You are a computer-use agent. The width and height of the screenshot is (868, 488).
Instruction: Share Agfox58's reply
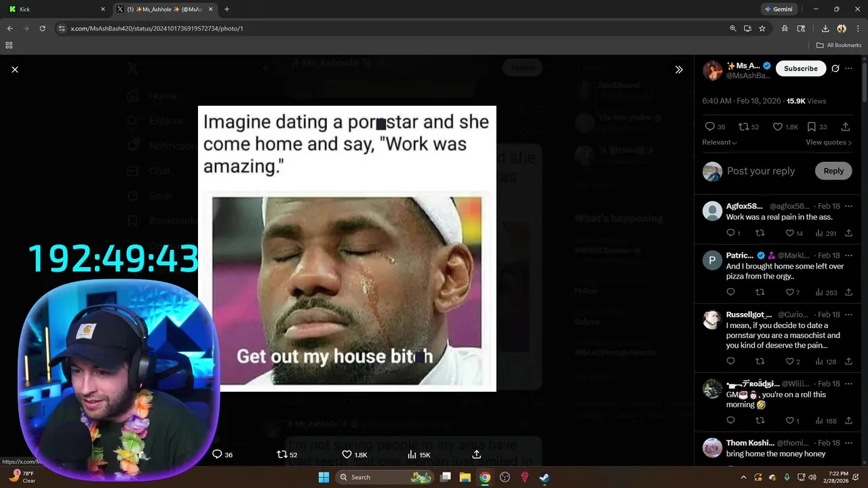pyautogui.click(x=848, y=233)
